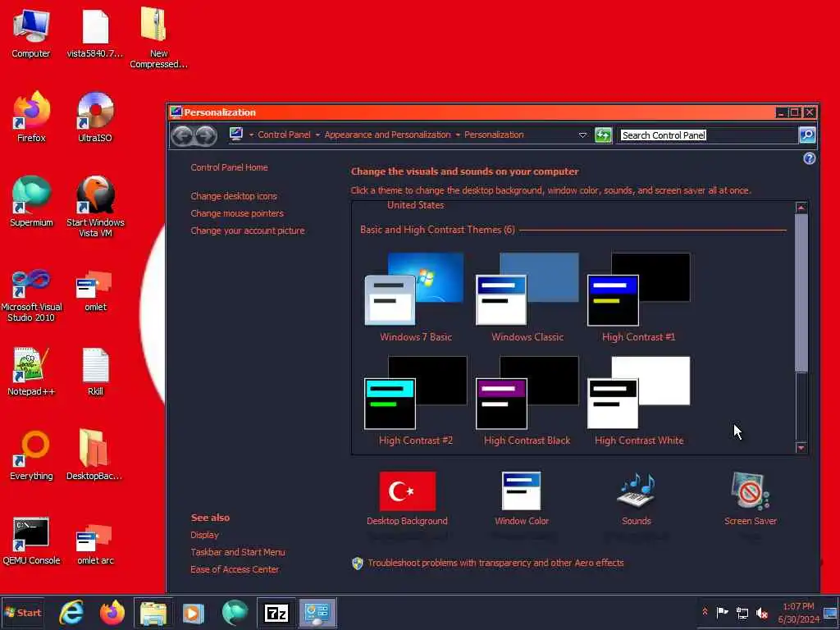The width and height of the screenshot is (840, 630).
Task: Select the Firefox desktop shortcut
Action: 31,116
